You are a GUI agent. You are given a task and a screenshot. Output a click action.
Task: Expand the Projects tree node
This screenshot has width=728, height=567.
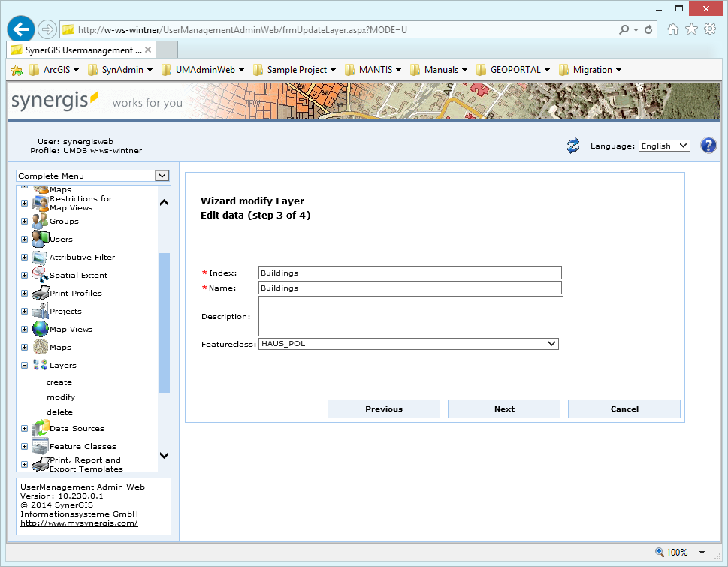tap(24, 312)
